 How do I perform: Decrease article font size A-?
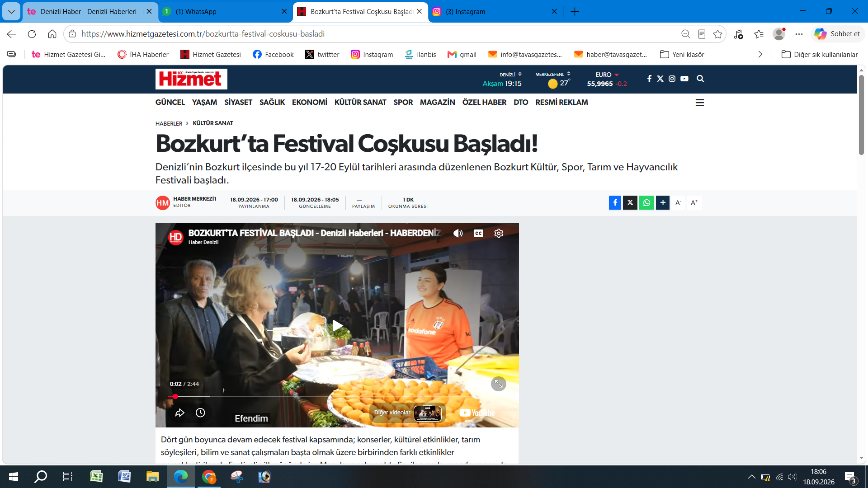coord(678,202)
